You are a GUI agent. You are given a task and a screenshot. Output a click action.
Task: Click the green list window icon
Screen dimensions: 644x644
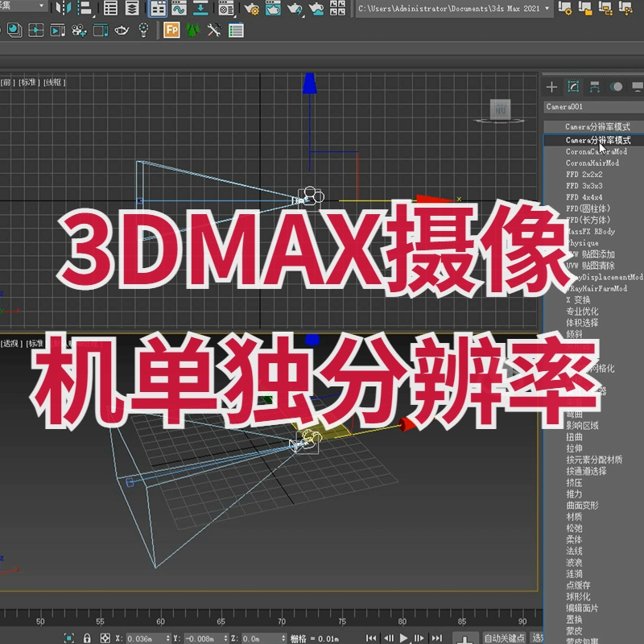click(x=236, y=30)
